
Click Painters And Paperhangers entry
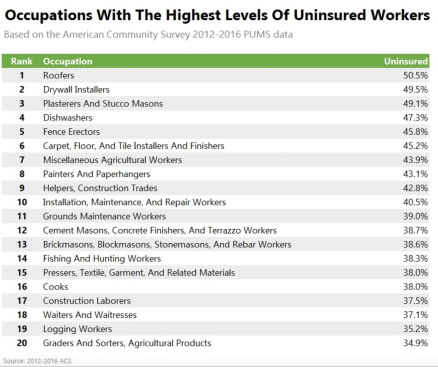coord(97,174)
